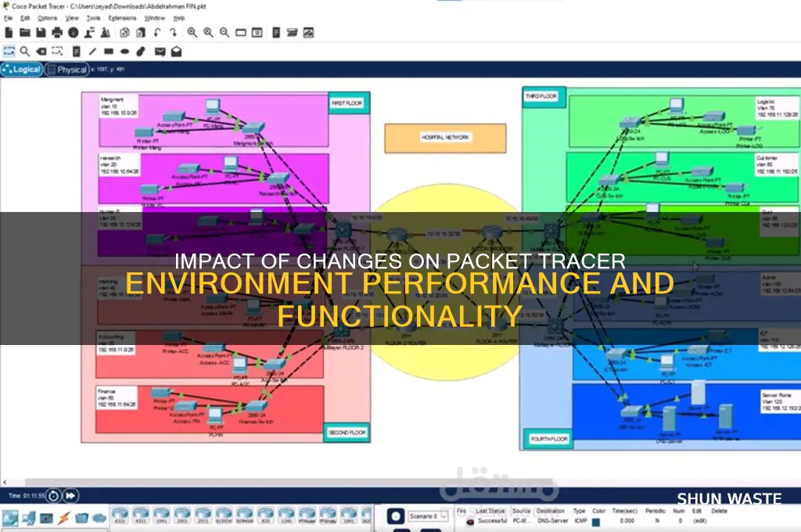Pick the Resize Shape tool
This screenshot has width=801, height=532.
click(57, 51)
